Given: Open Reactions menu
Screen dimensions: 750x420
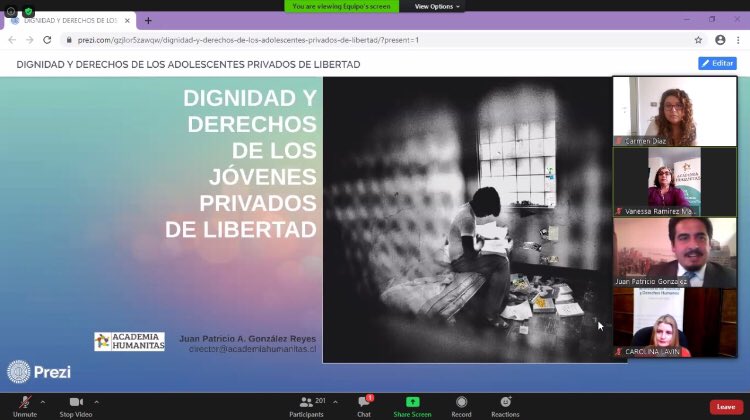Looking at the screenshot, I should click(x=505, y=407).
